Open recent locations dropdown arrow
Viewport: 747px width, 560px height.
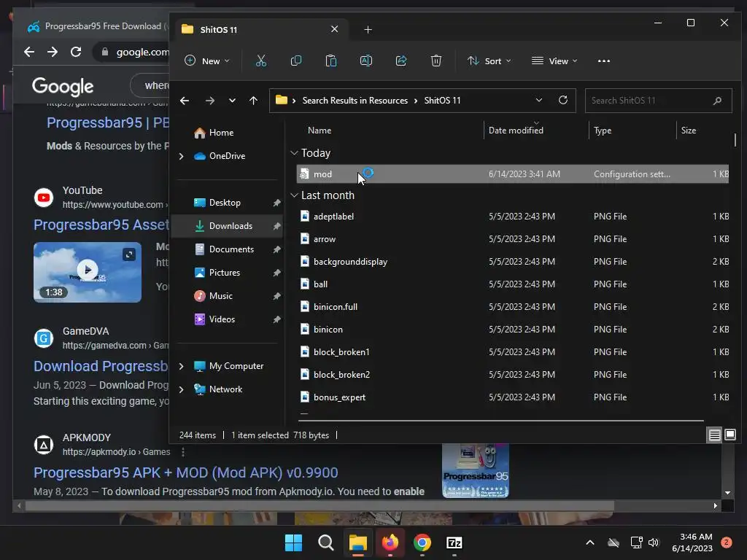(x=232, y=101)
